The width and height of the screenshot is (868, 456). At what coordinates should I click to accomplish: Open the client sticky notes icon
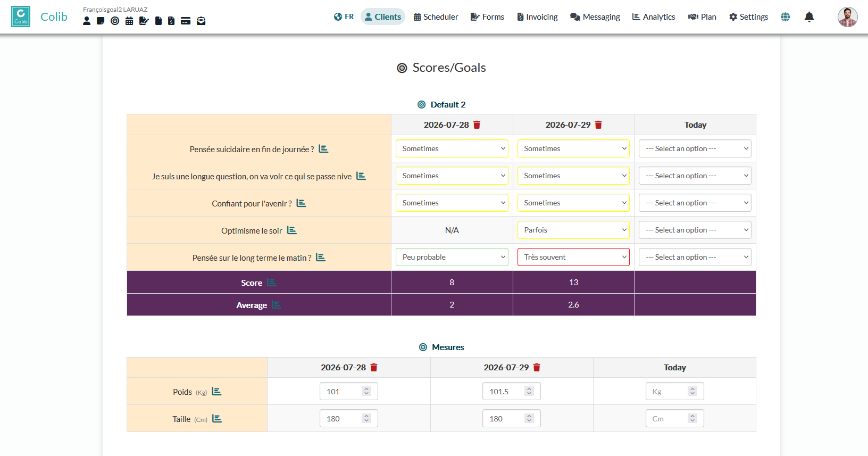[x=101, y=21]
